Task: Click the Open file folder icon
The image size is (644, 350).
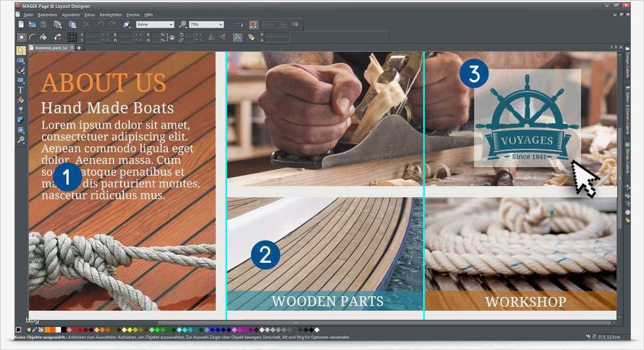Action: (x=31, y=24)
